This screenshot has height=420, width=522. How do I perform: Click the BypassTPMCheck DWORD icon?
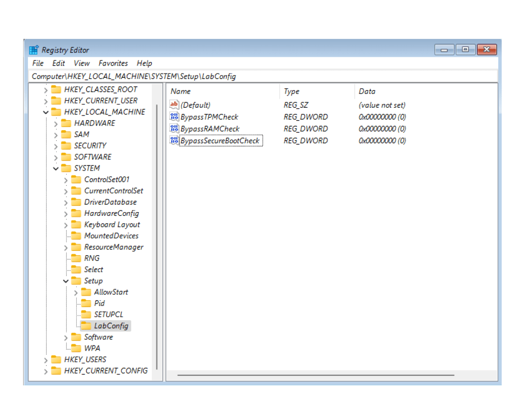[x=174, y=117]
